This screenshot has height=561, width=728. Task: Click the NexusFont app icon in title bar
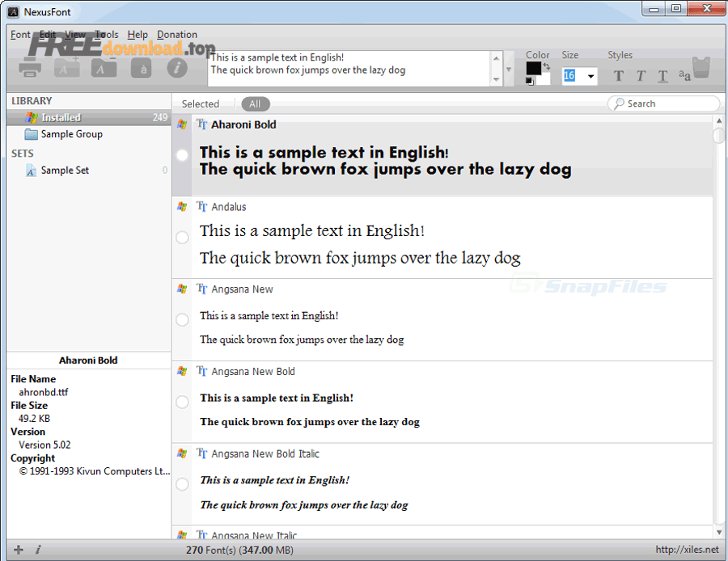click(14, 12)
